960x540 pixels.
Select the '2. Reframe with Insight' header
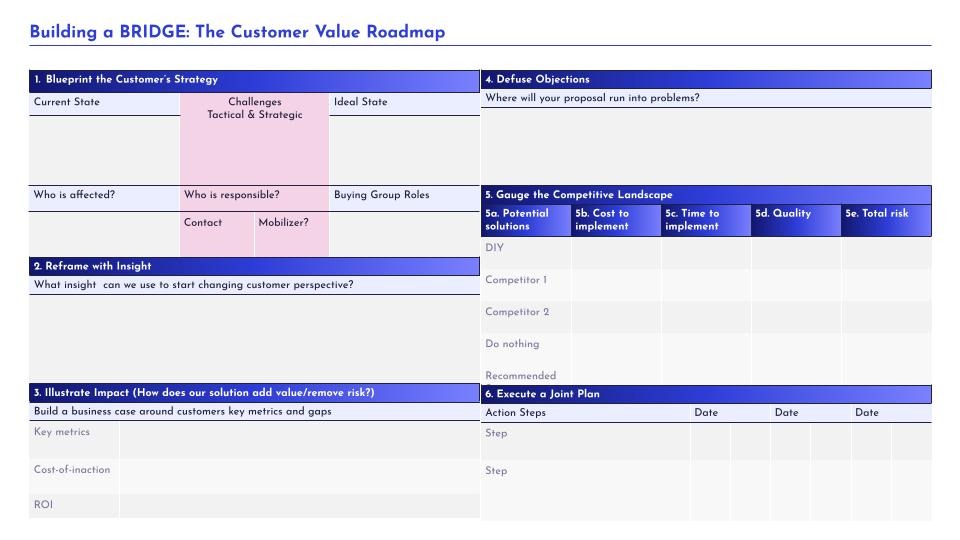point(254,266)
